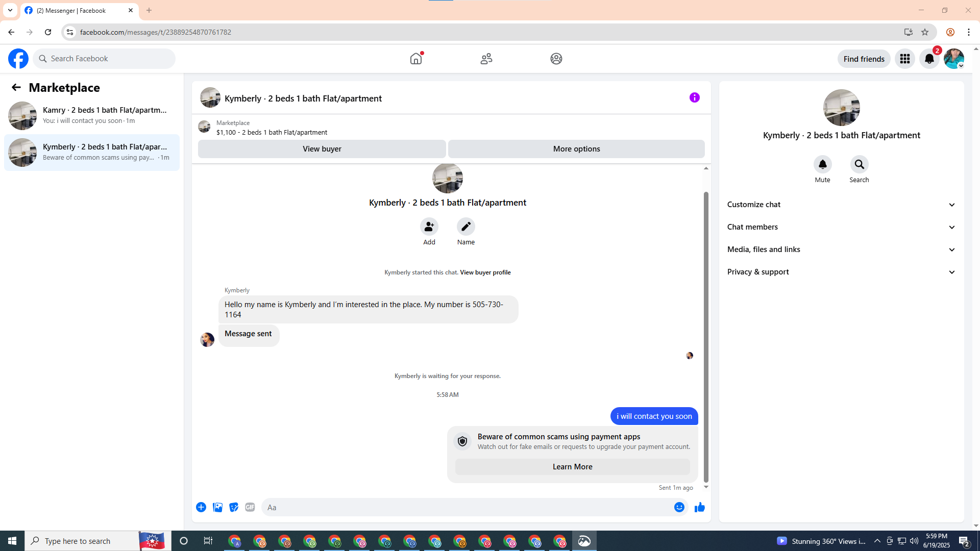The height and width of the screenshot is (551, 980).
Task: Choose a sticker in the composer
Action: tap(234, 507)
